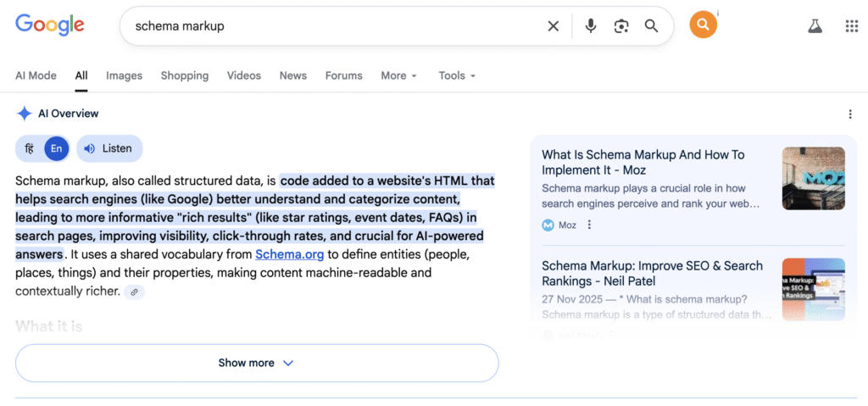
Task: Listen to the AI Overview
Action: (109, 148)
